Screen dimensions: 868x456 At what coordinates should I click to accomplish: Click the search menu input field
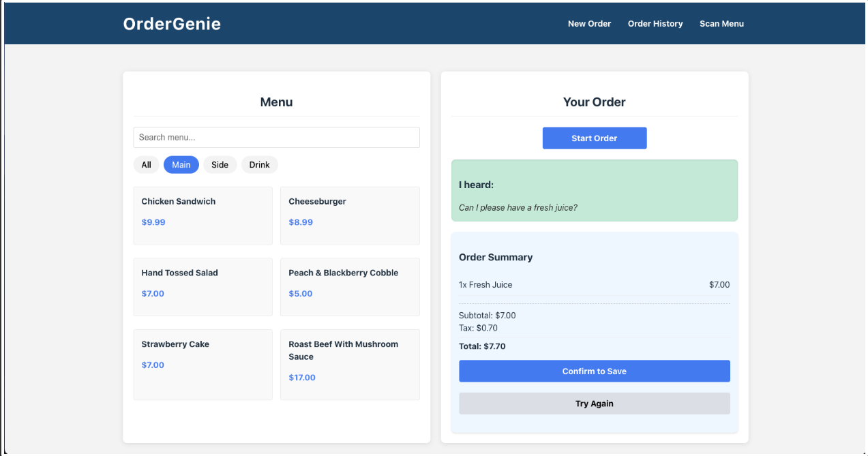point(276,137)
